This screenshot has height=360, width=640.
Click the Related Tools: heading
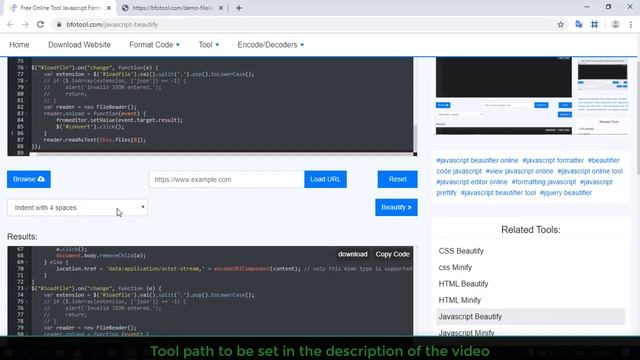point(531,230)
